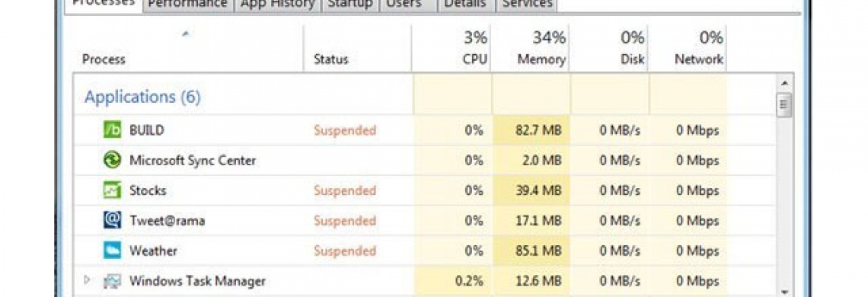This screenshot has height=297, width=868.
Task: Select the Windows Task Manager icon
Action: point(113,281)
